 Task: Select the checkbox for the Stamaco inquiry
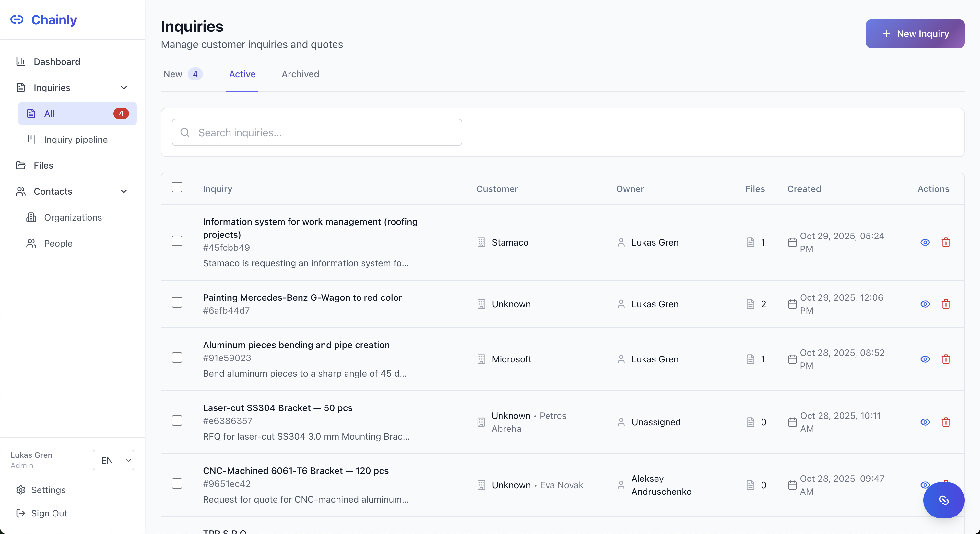177,241
